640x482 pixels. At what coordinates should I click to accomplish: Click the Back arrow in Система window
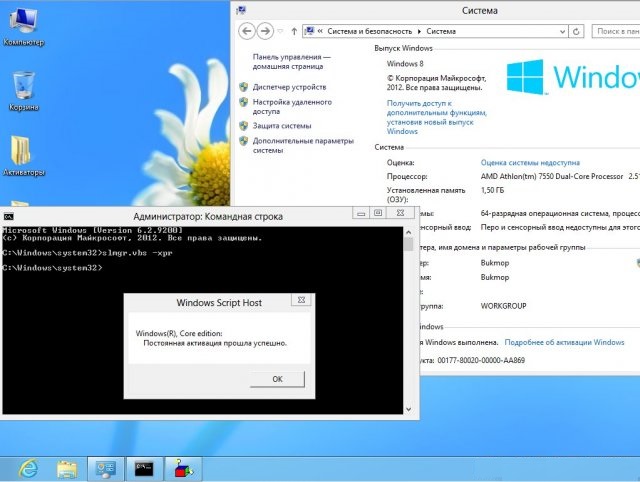[247, 31]
